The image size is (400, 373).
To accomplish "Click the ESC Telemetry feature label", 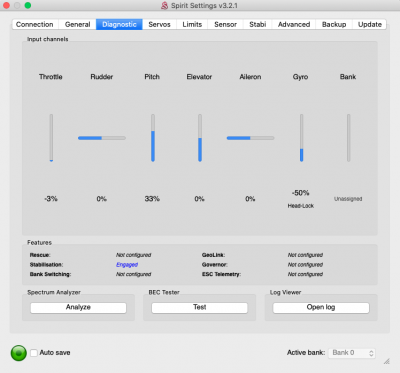I will (221, 274).
